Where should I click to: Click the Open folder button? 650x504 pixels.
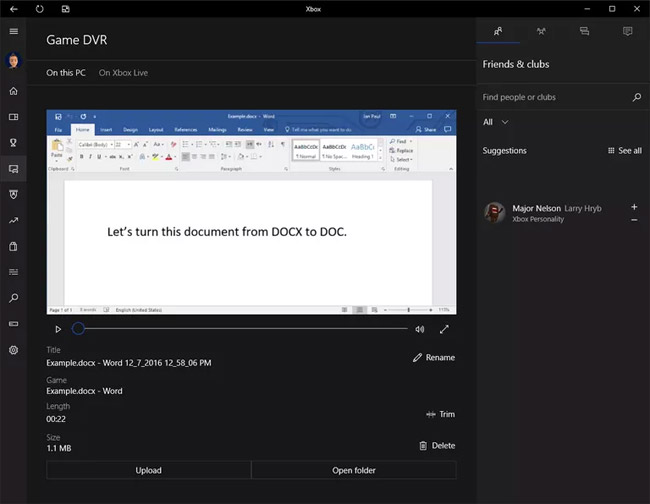[x=353, y=470]
